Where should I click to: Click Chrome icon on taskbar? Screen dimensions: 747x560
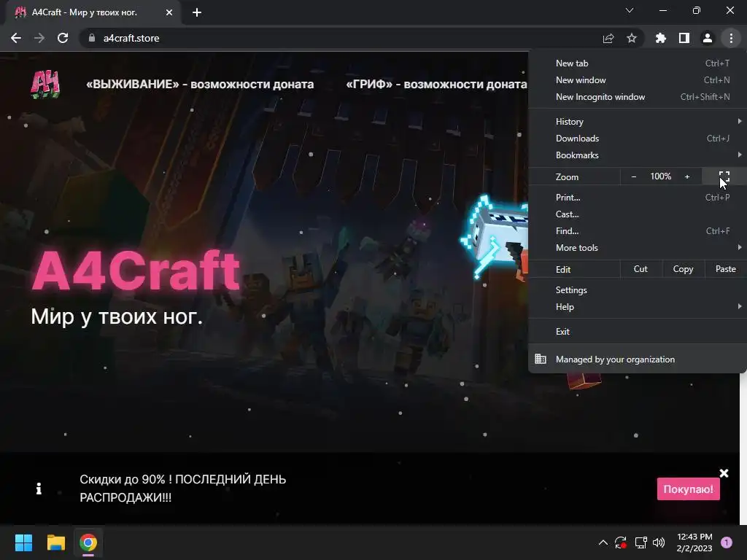pos(88,542)
